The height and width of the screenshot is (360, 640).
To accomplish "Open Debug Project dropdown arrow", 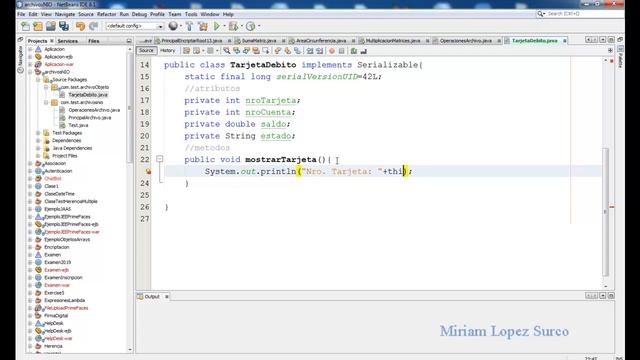I will (241, 27).
